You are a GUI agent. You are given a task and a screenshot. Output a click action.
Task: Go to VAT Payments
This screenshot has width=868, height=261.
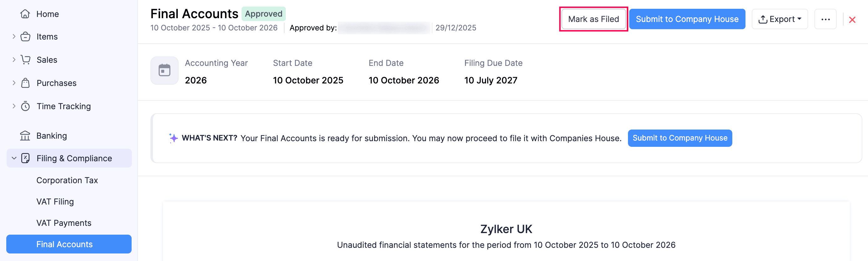click(64, 222)
